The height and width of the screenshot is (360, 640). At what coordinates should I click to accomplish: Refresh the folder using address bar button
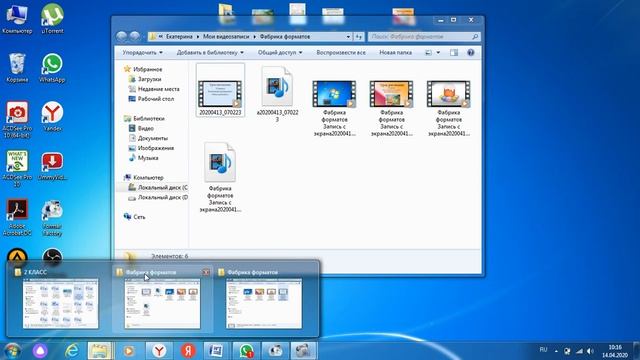coord(359,37)
